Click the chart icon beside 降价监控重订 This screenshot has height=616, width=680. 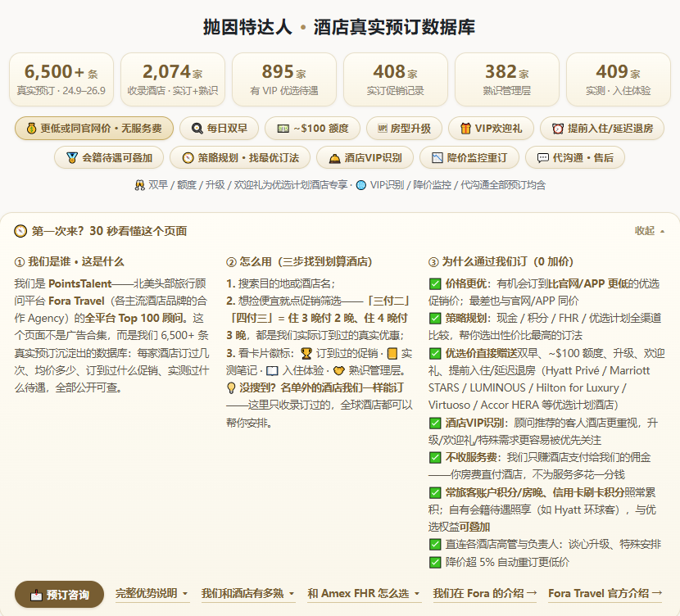(x=437, y=158)
